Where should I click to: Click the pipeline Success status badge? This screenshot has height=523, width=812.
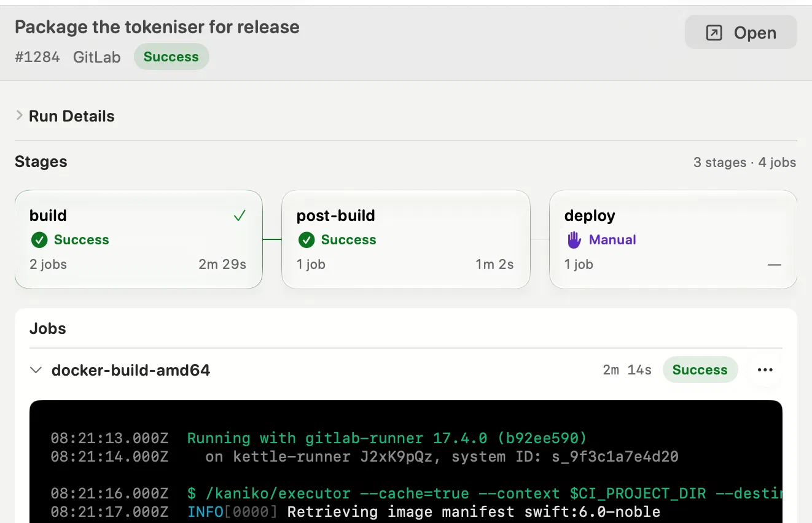[171, 57]
